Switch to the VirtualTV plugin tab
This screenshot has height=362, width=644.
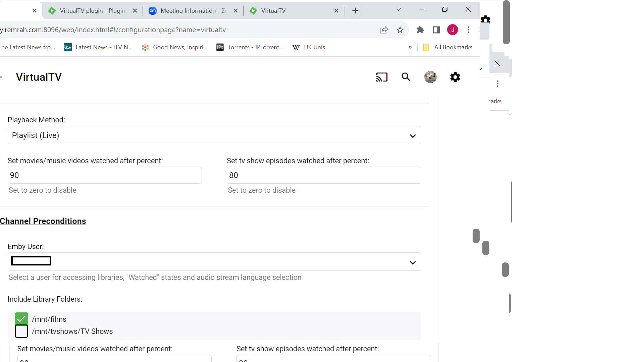92,11
